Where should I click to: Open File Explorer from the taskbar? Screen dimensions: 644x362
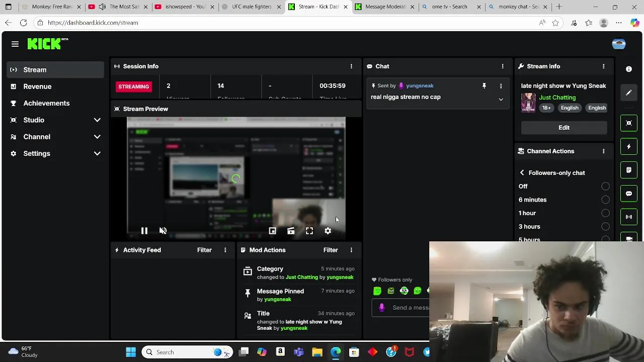(x=317, y=352)
